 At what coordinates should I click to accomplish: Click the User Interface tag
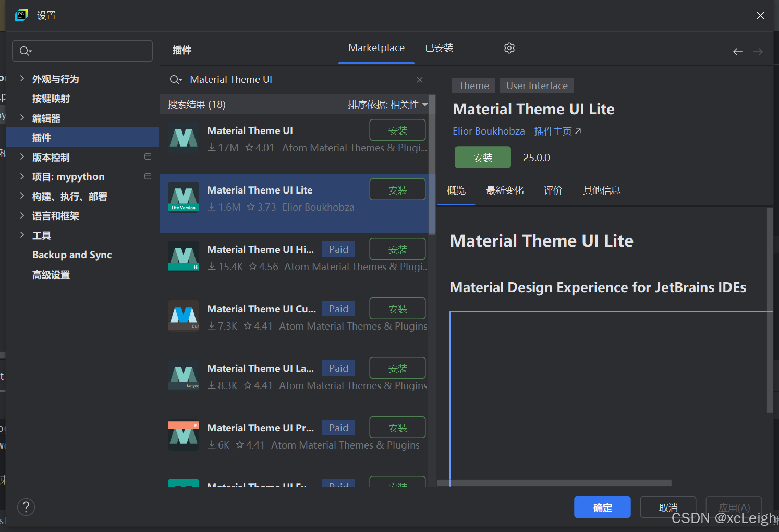tap(537, 86)
